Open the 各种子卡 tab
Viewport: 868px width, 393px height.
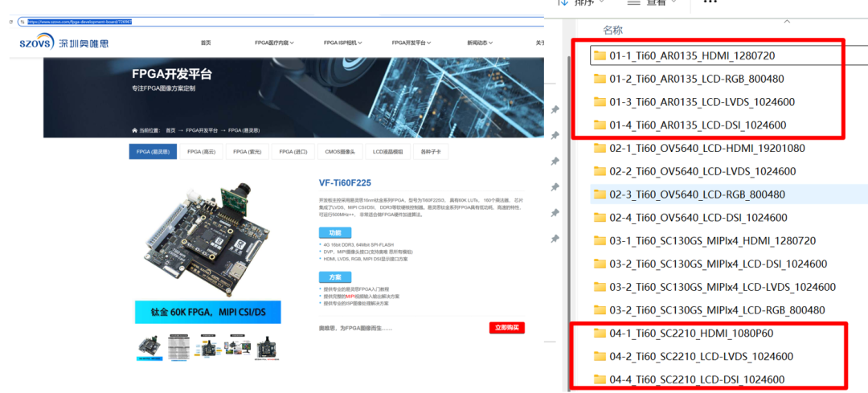431,152
